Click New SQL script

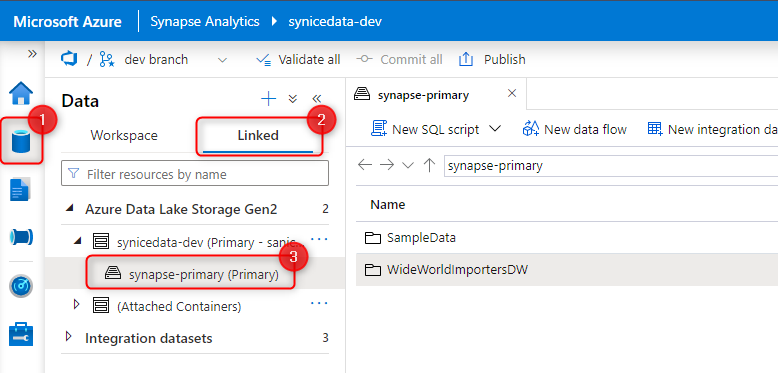(x=425, y=129)
